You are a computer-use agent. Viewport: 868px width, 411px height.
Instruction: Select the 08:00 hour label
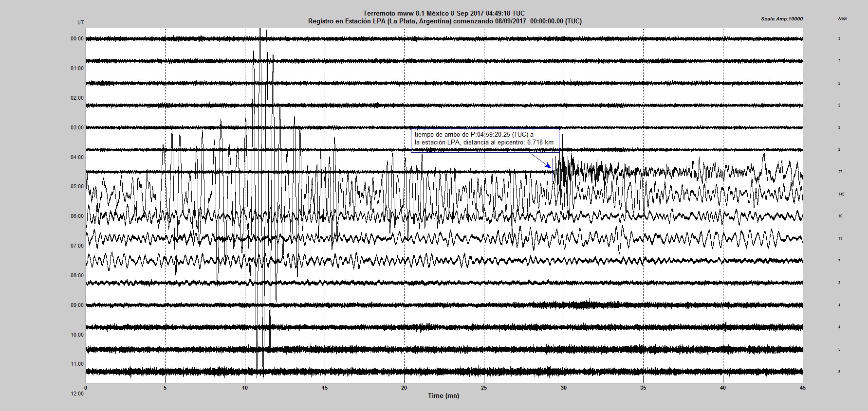click(77, 276)
